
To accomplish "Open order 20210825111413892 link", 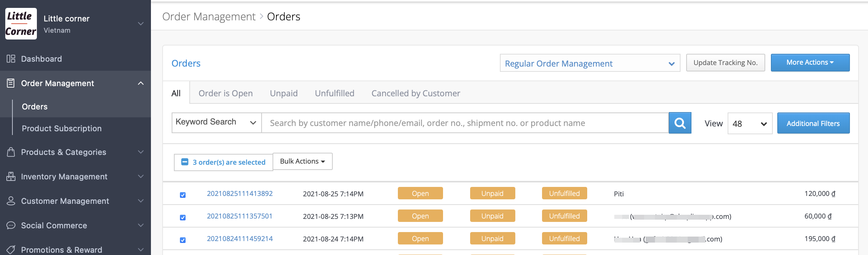I will point(240,194).
